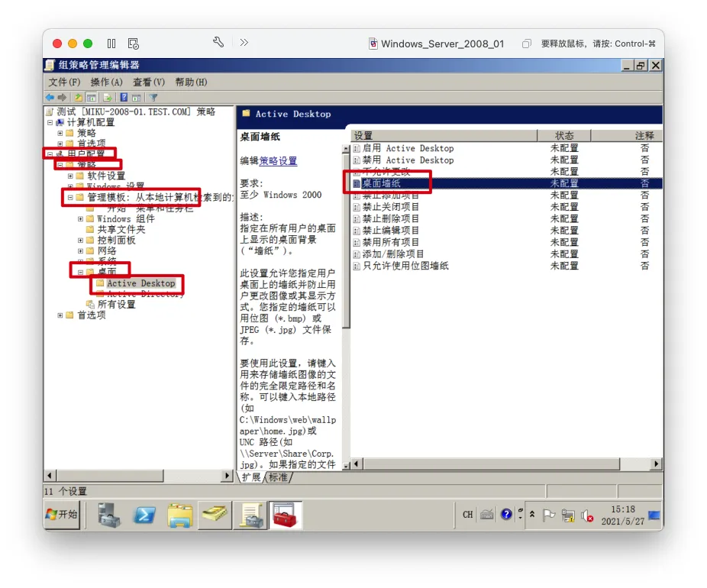Launch PowerShell from the taskbar
The width and height of the screenshot is (707, 588).
click(144, 515)
